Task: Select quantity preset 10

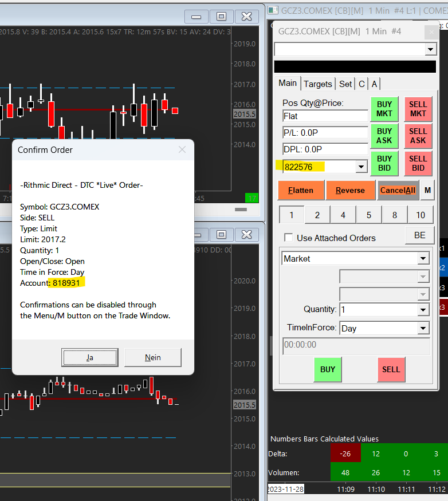Action: click(421, 215)
